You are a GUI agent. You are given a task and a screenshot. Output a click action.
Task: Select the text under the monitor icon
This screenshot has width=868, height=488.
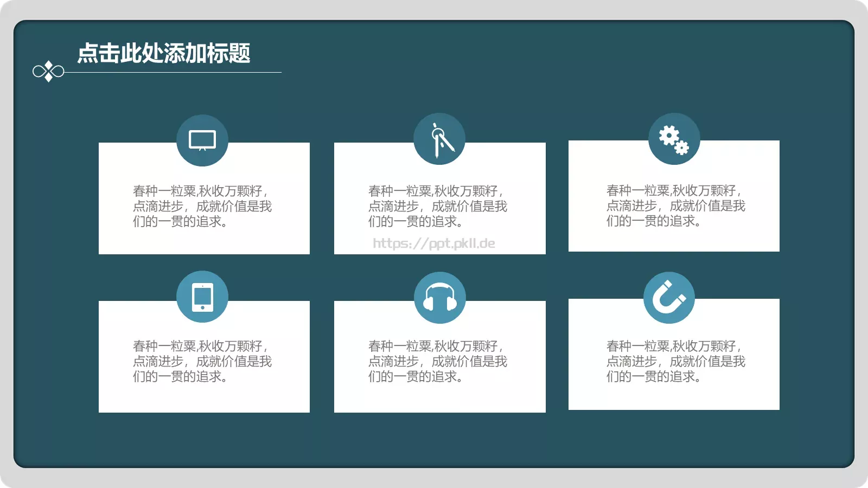tap(202, 206)
